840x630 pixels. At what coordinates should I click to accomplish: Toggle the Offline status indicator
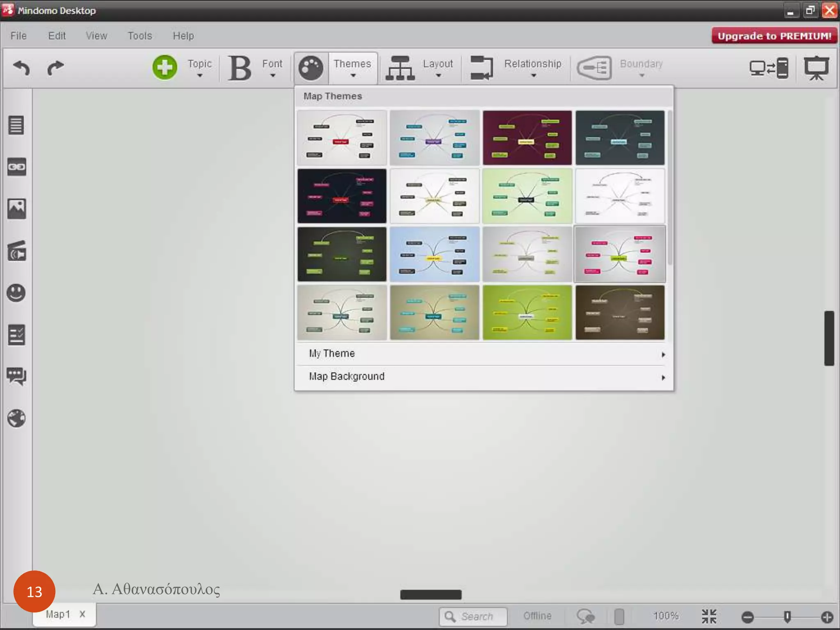[x=537, y=616]
